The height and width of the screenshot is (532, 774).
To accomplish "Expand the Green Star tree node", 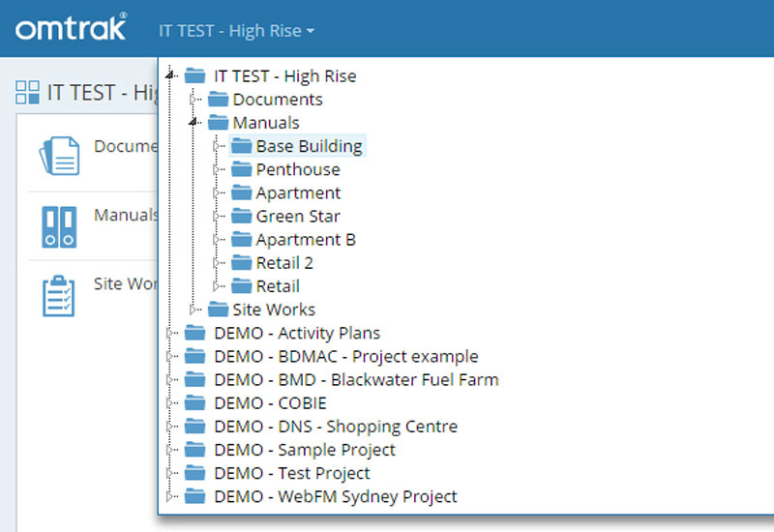I will (x=216, y=216).
